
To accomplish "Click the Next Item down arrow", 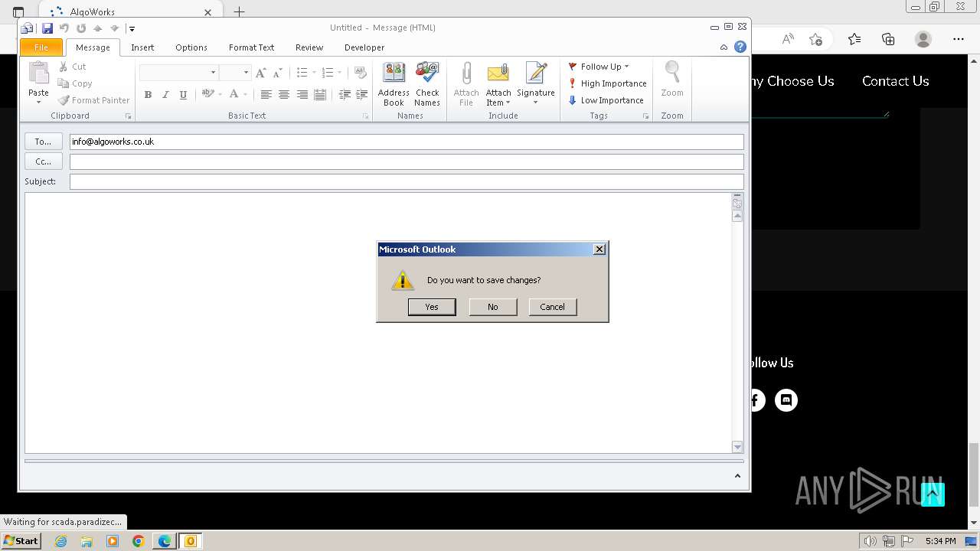I will 115,28.
